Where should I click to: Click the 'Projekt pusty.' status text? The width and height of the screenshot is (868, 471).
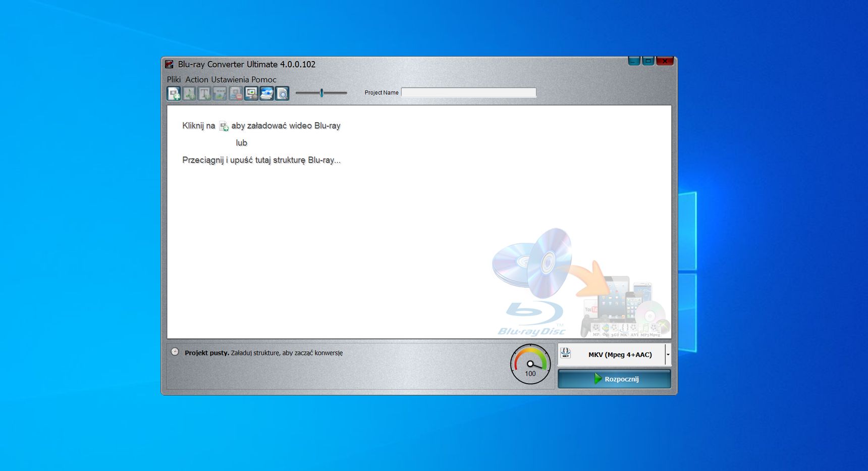pos(207,353)
